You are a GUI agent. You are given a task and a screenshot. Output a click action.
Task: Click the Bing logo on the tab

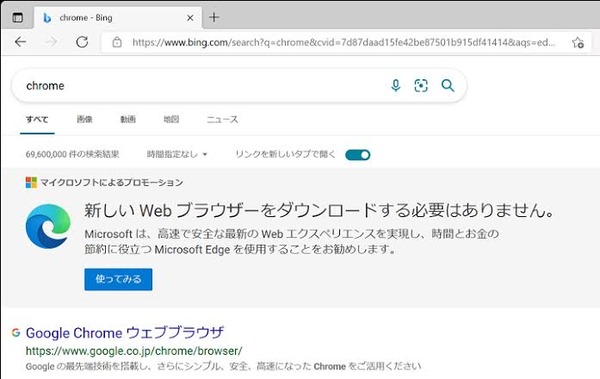(47, 18)
